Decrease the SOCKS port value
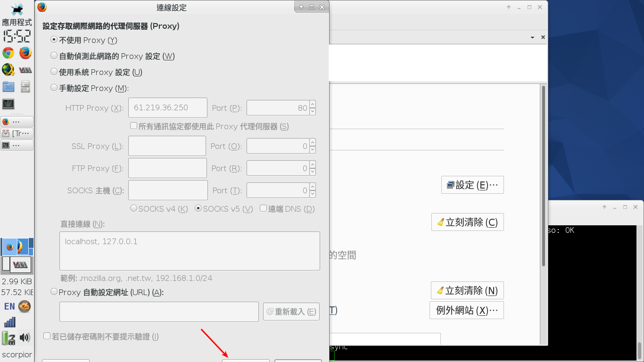Image resolution: width=644 pixels, height=362 pixels. coord(313,194)
